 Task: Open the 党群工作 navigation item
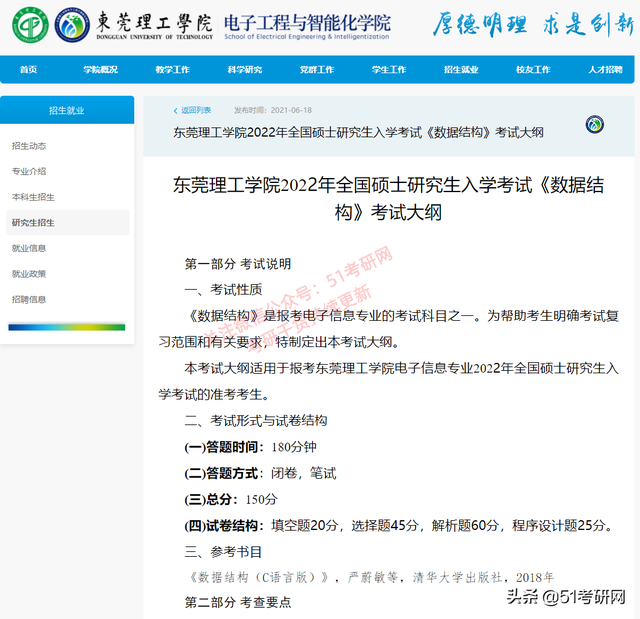pos(316,70)
